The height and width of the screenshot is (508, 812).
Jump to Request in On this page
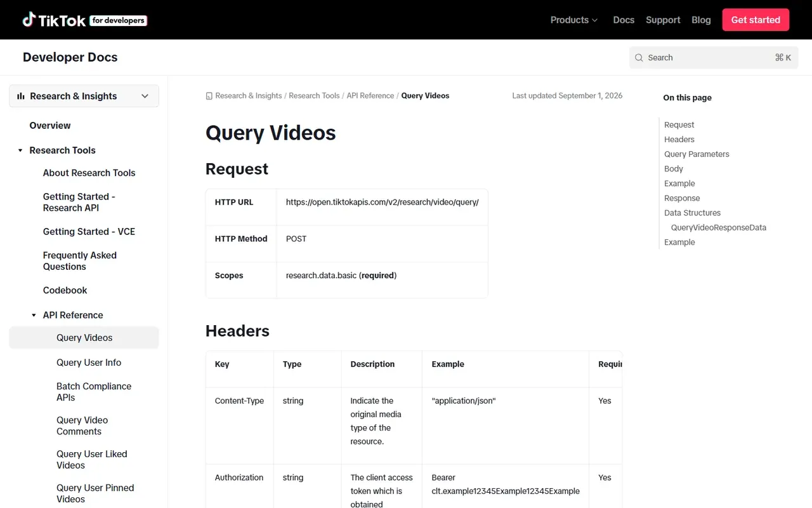click(679, 125)
